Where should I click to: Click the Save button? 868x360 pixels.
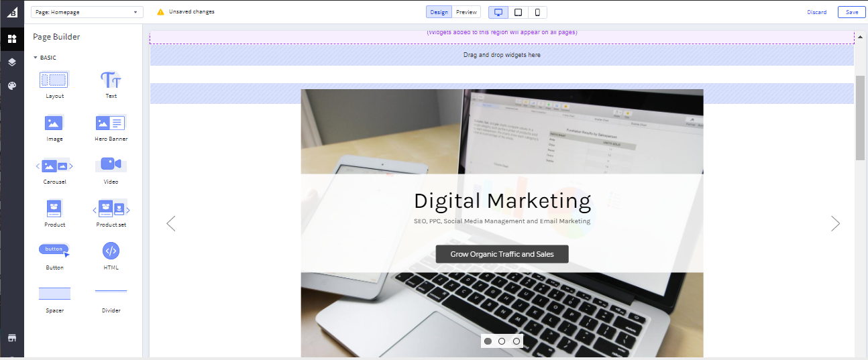point(852,12)
